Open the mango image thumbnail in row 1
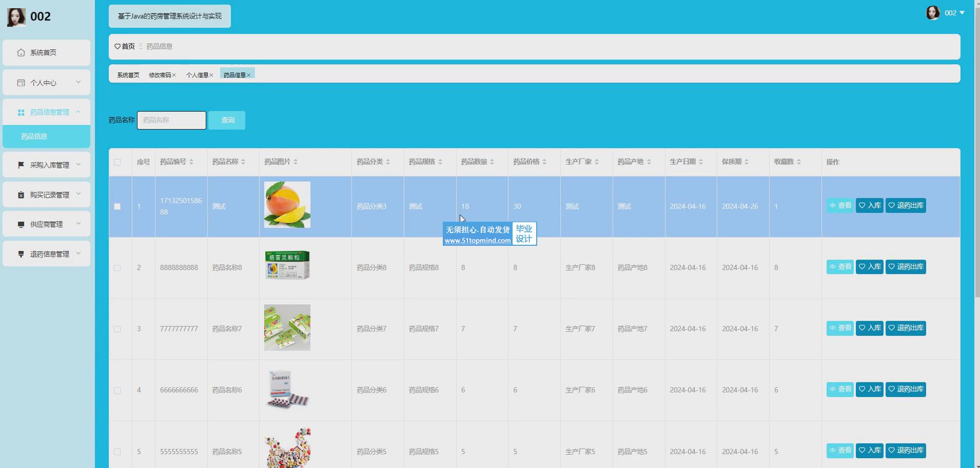Image resolution: width=980 pixels, height=468 pixels. point(287,204)
